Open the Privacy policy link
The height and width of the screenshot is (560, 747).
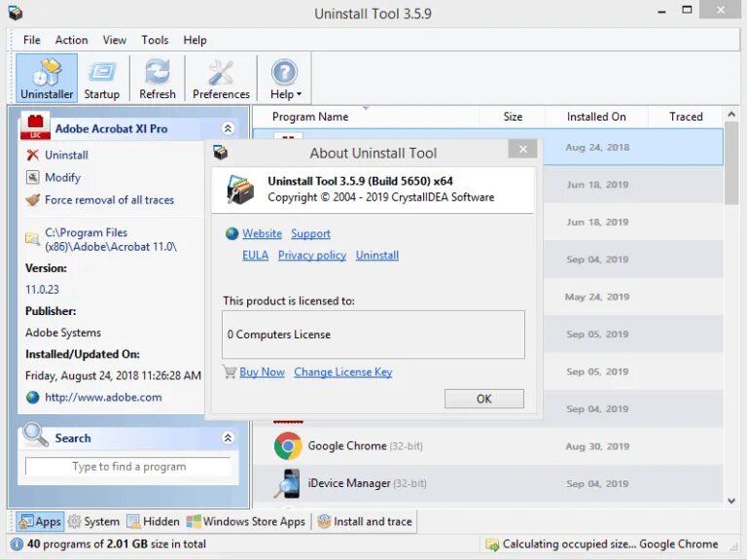coord(312,256)
